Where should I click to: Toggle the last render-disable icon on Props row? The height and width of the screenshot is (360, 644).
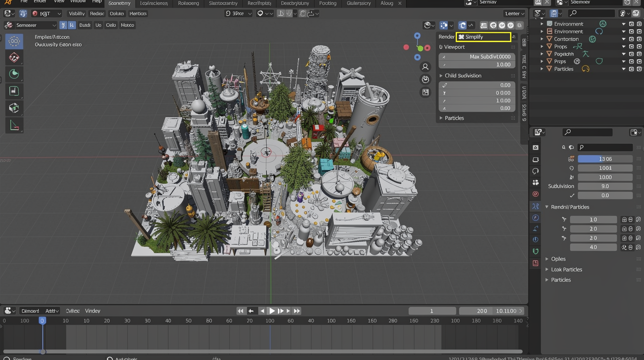click(639, 46)
